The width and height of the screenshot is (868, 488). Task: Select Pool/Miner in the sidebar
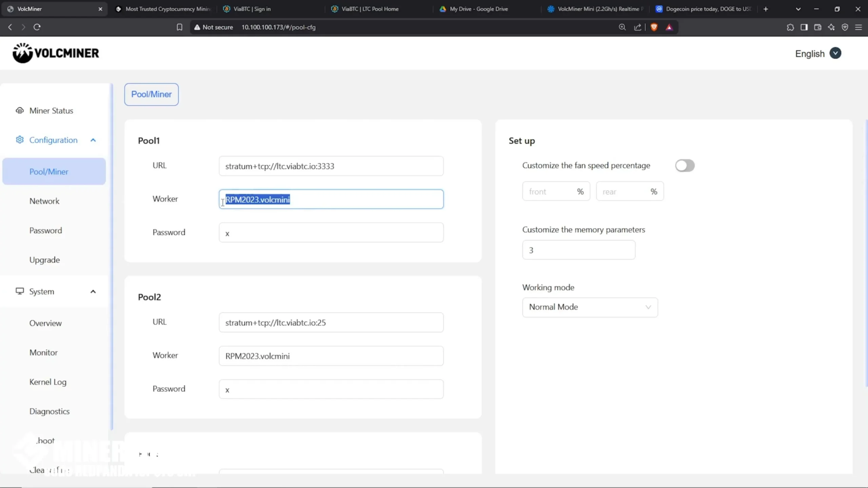point(54,171)
